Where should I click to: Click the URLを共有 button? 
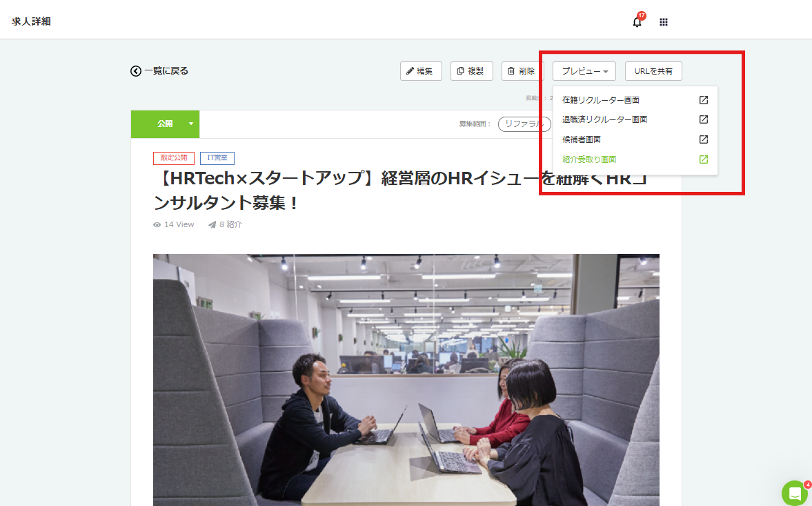653,70
